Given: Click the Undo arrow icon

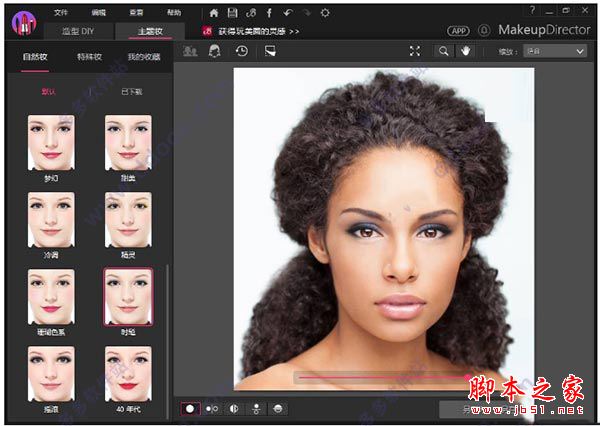Looking at the screenshot, I should point(288,13).
